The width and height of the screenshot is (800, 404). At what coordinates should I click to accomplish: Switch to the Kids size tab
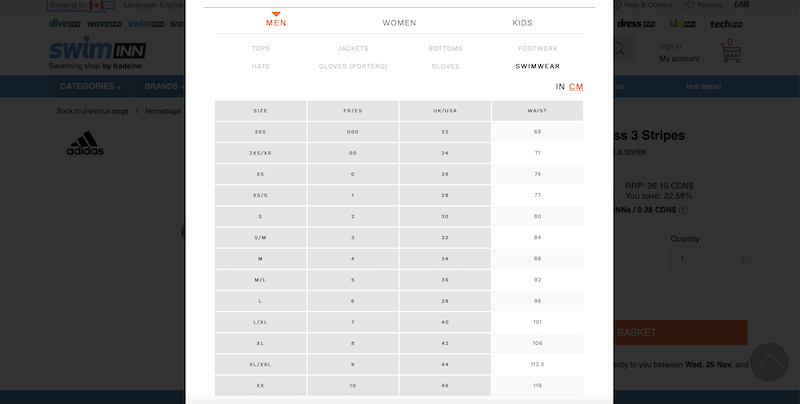[522, 23]
